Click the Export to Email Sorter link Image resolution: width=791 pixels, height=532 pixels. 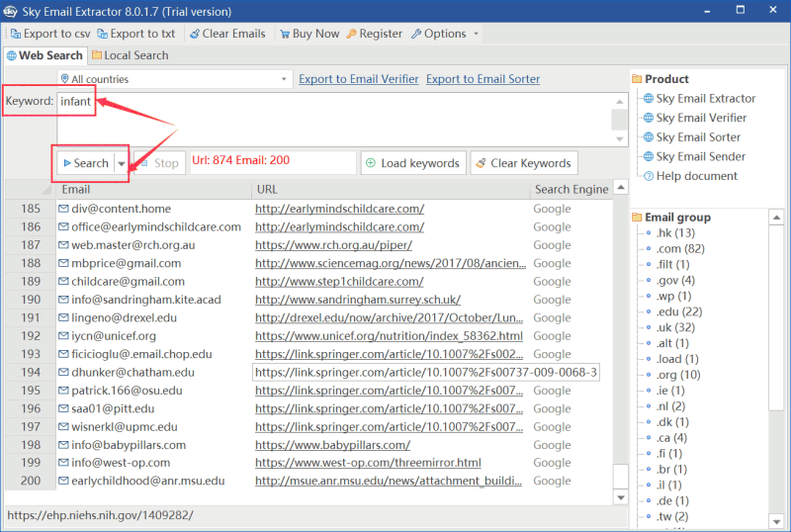click(483, 79)
